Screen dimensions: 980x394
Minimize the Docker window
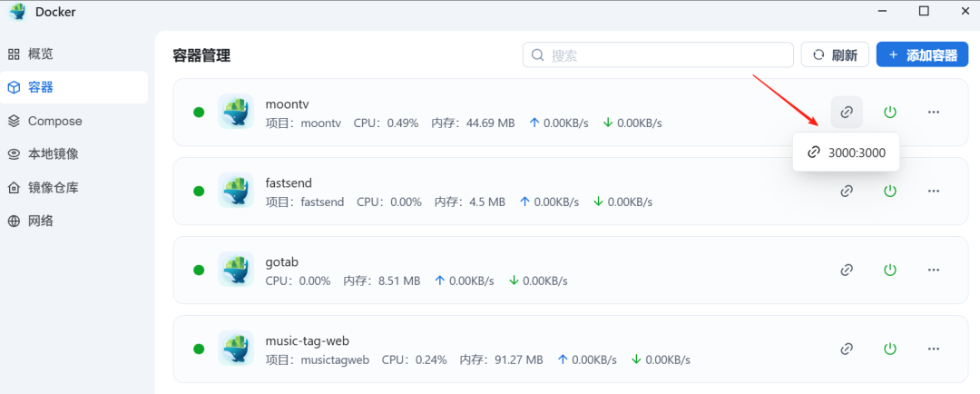882,11
